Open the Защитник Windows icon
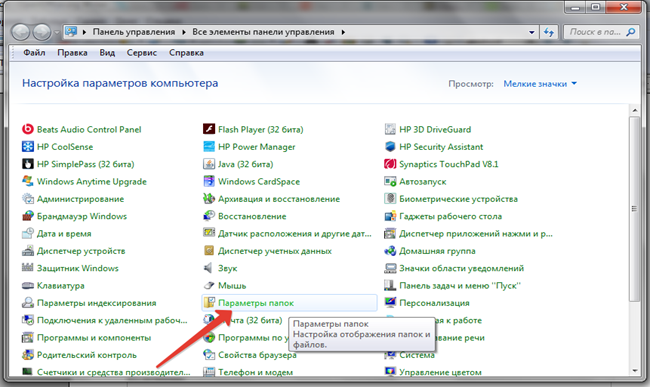 coord(27,268)
